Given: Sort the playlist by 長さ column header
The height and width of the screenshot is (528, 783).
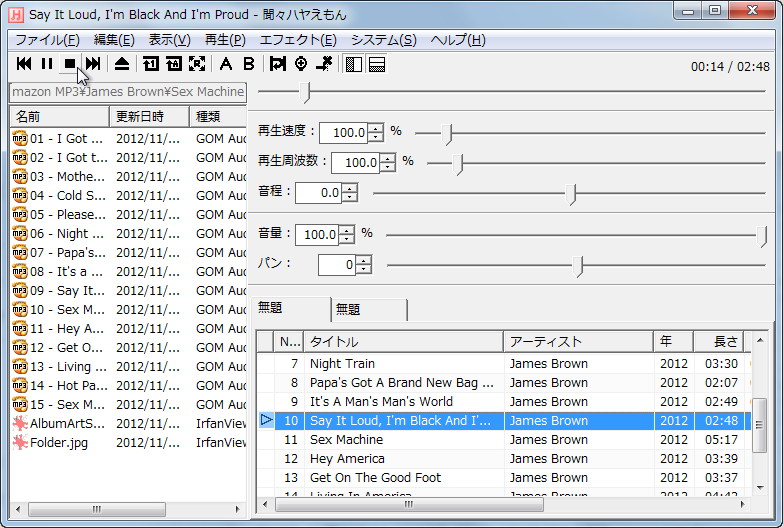Looking at the screenshot, I should [719, 342].
